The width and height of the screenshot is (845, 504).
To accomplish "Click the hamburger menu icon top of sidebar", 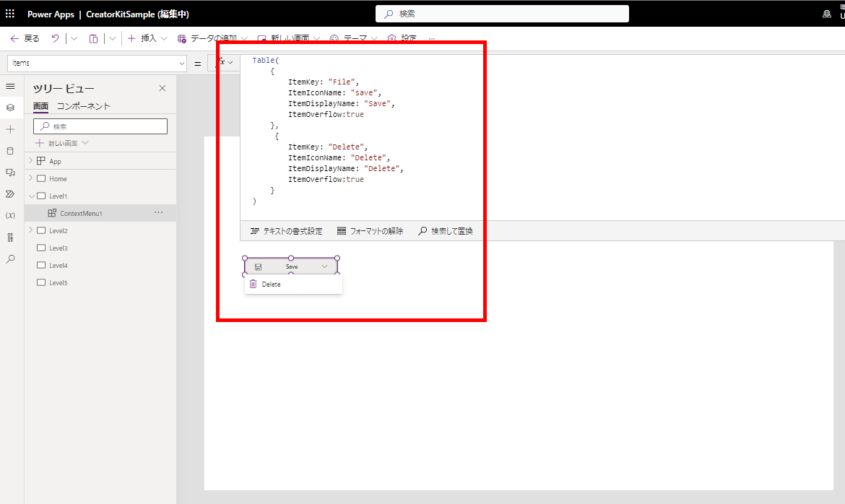I will coord(10,86).
